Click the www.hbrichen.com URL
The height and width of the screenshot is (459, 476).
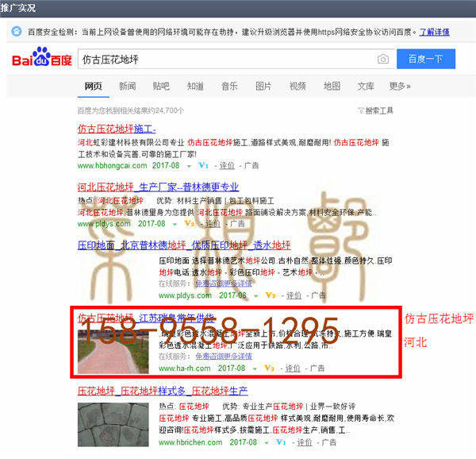190,442
